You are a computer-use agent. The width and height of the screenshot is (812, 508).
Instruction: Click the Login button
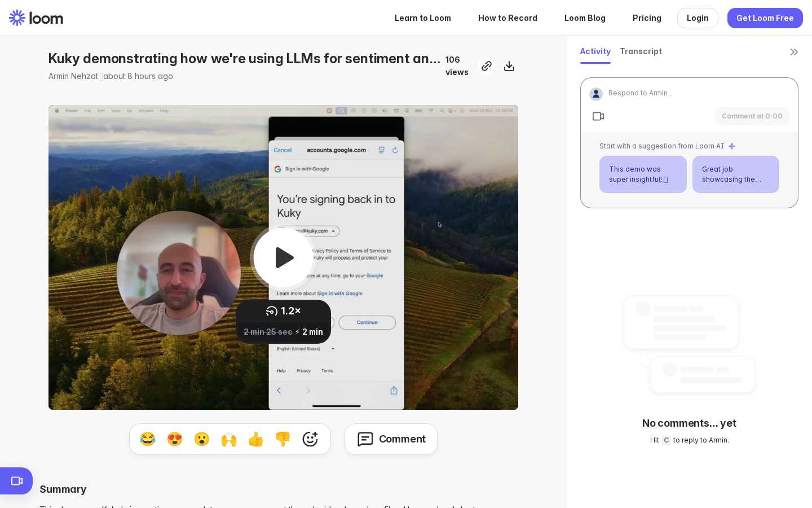(698, 18)
